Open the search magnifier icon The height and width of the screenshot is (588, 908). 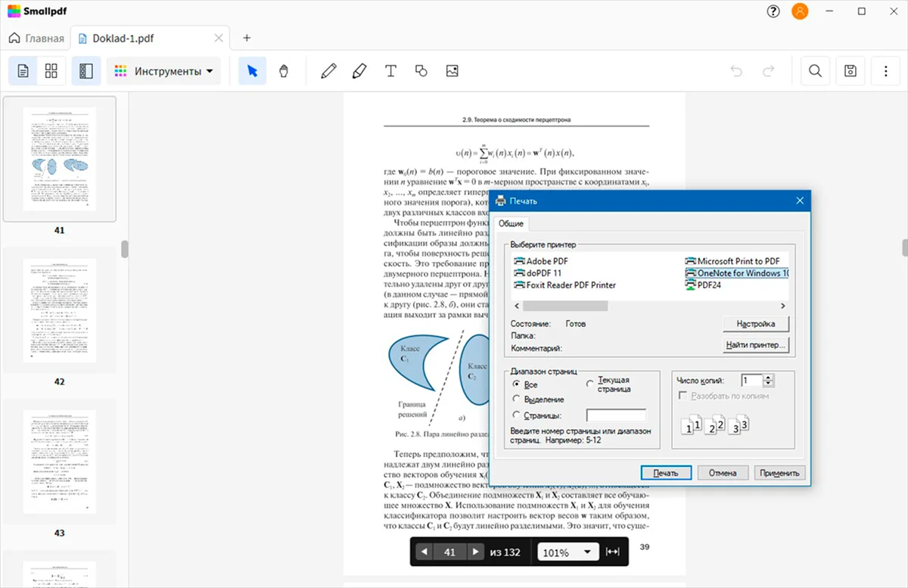coord(815,71)
